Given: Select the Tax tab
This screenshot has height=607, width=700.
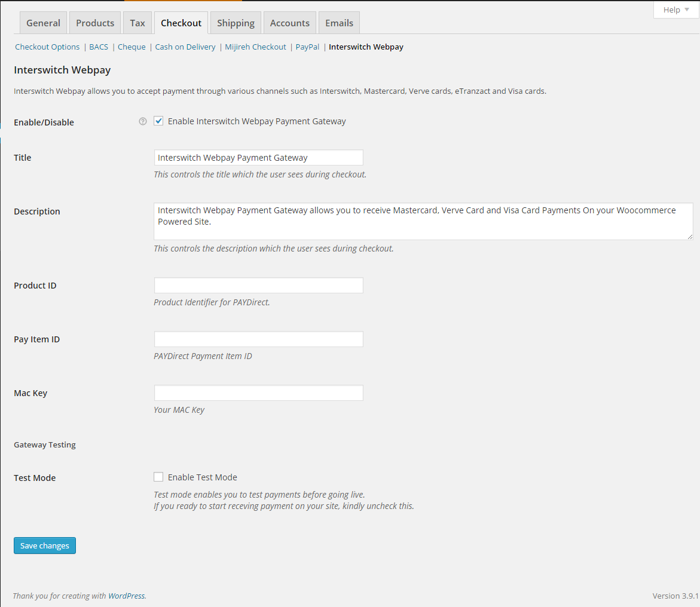Looking at the screenshot, I should coord(137,23).
